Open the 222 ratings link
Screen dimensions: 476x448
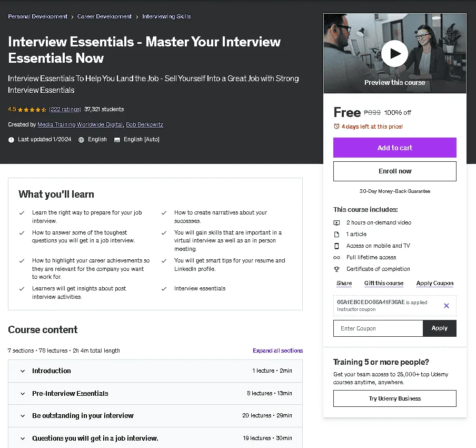click(65, 110)
